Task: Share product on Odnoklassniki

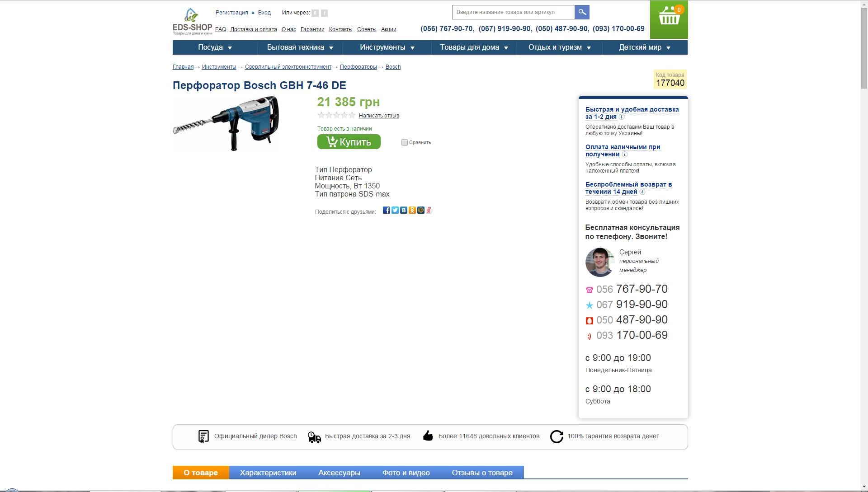Action: 412,210
